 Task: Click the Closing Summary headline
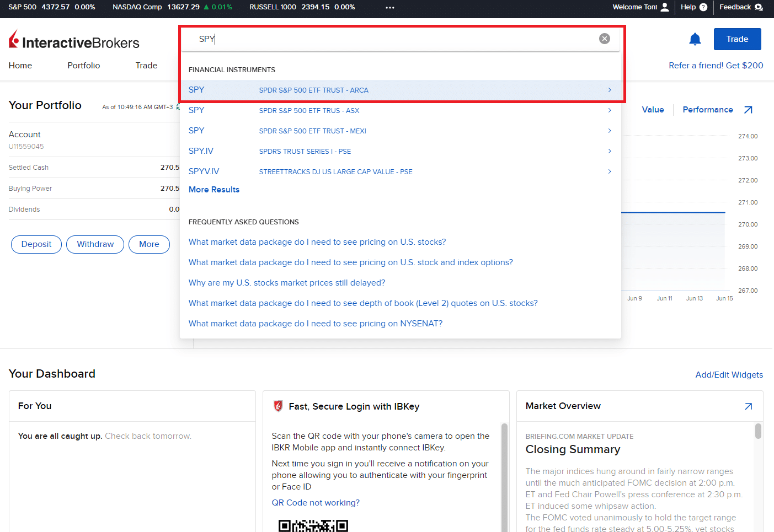coord(573,449)
